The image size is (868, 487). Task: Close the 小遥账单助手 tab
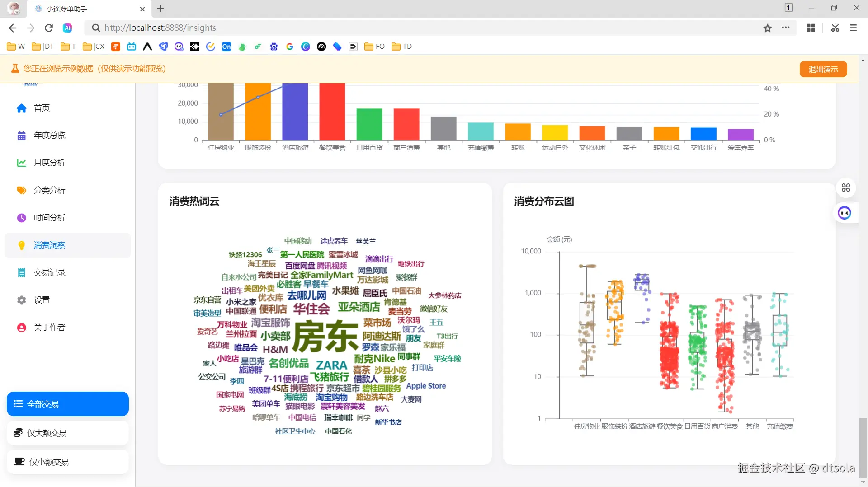pos(142,9)
